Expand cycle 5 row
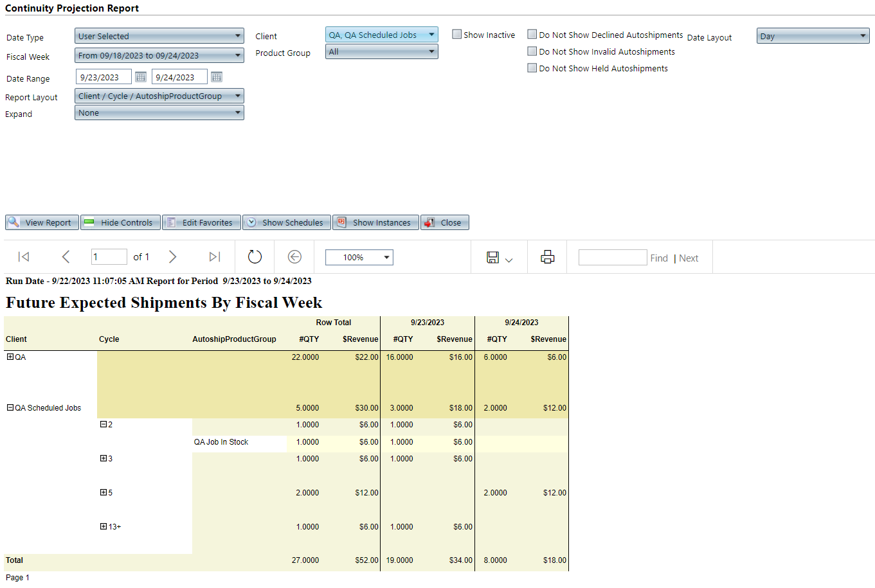The height and width of the screenshot is (588, 875). [x=104, y=492]
